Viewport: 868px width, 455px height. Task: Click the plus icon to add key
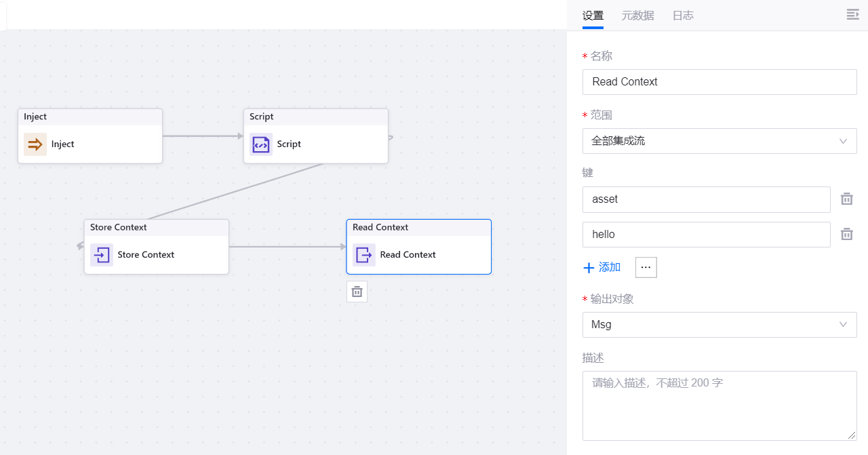pyautogui.click(x=589, y=268)
